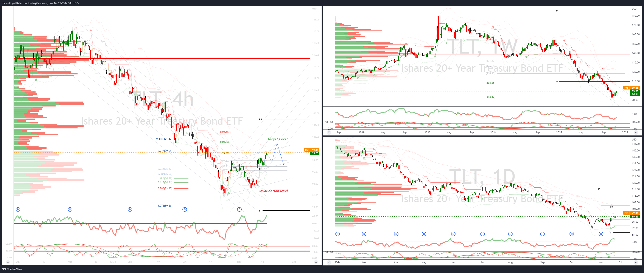Click July dividend marker on 4h chart
Image resolution: width=644 pixels, height=273 pixels.
click(x=18, y=209)
